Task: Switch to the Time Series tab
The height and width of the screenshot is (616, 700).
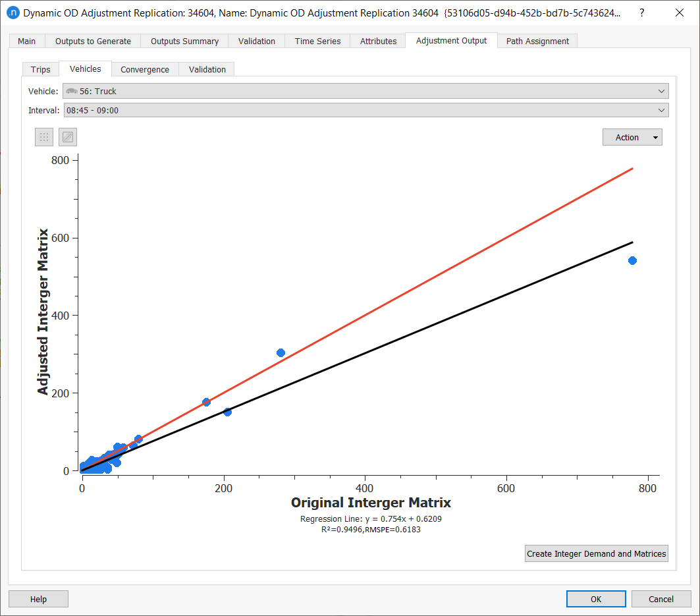Action: (317, 41)
